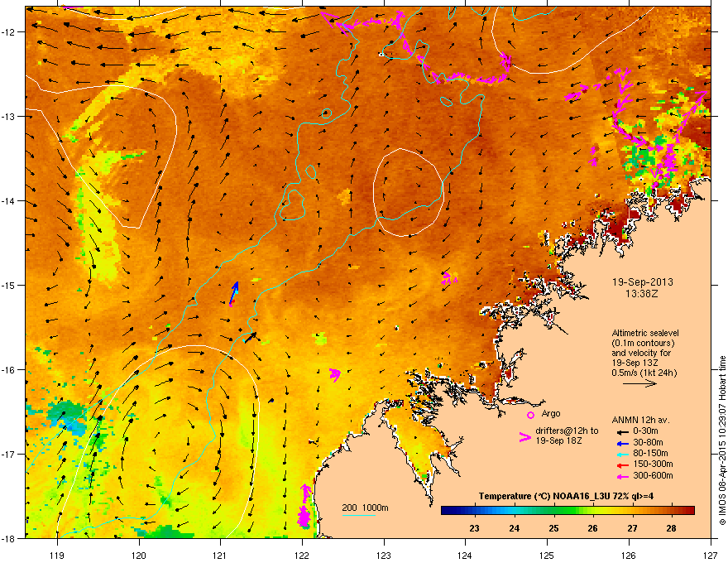Screen dimensions: 728x563
Task: Click the blue ANMN mooring arrow on the map
Action: click(x=234, y=292)
